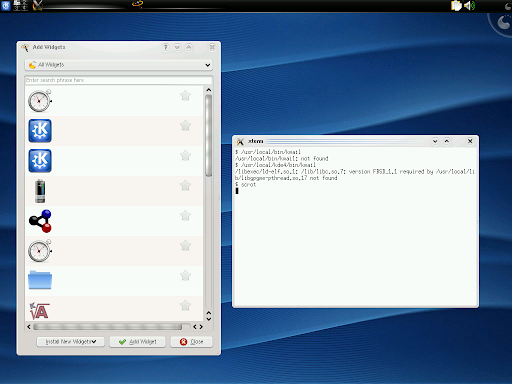Click the small Plasma icon at panel end
This screenshot has width=512, height=384.
508,6
